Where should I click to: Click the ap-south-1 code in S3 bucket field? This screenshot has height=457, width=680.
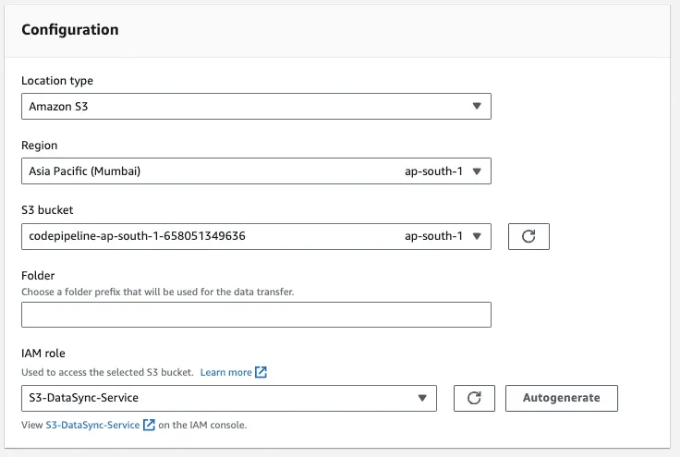click(x=434, y=236)
